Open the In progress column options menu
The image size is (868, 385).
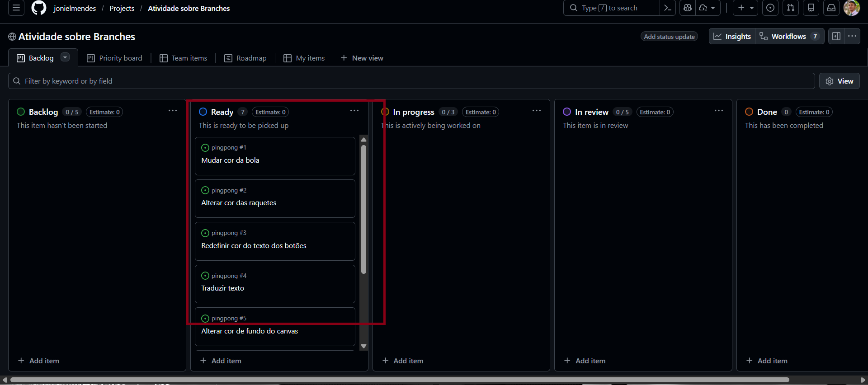[536, 111]
